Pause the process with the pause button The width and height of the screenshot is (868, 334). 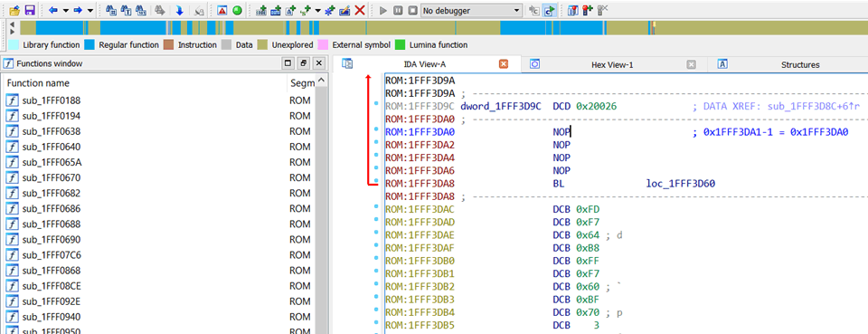click(x=398, y=10)
